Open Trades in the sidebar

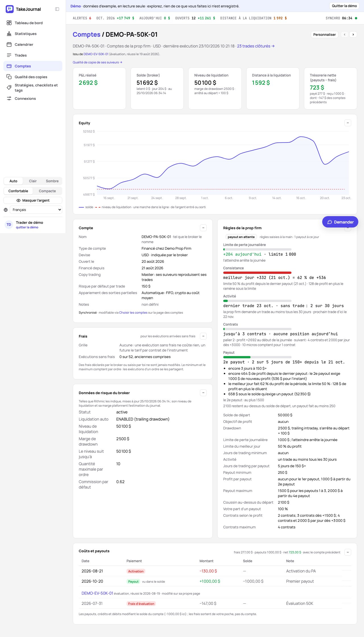tap(33, 55)
